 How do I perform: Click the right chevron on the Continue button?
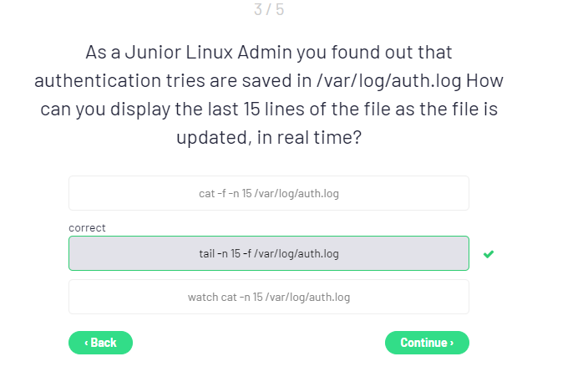click(452, 343)
